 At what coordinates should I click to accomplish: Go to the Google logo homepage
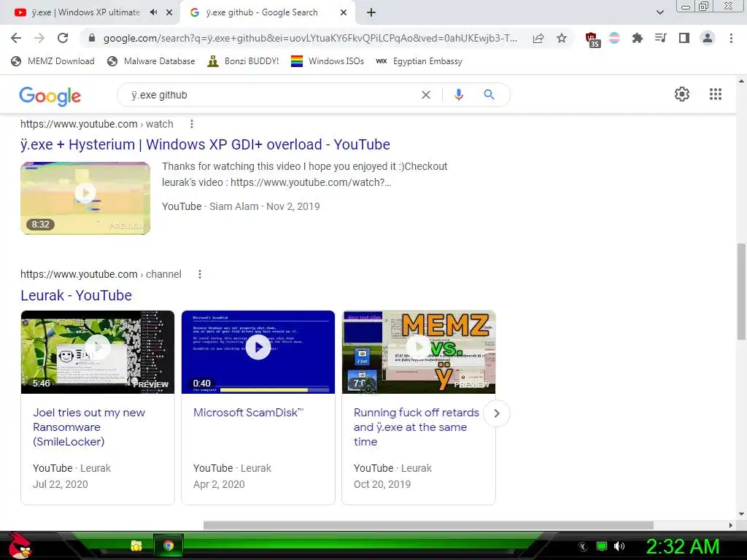pos(50,96)
